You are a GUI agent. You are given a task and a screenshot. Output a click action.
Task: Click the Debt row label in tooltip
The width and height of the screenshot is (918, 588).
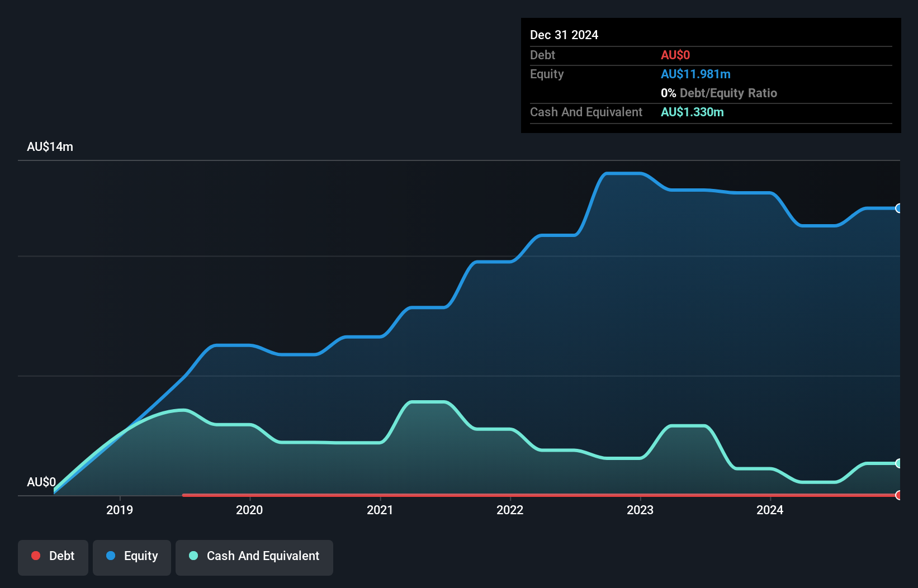[x=542, y=55]
